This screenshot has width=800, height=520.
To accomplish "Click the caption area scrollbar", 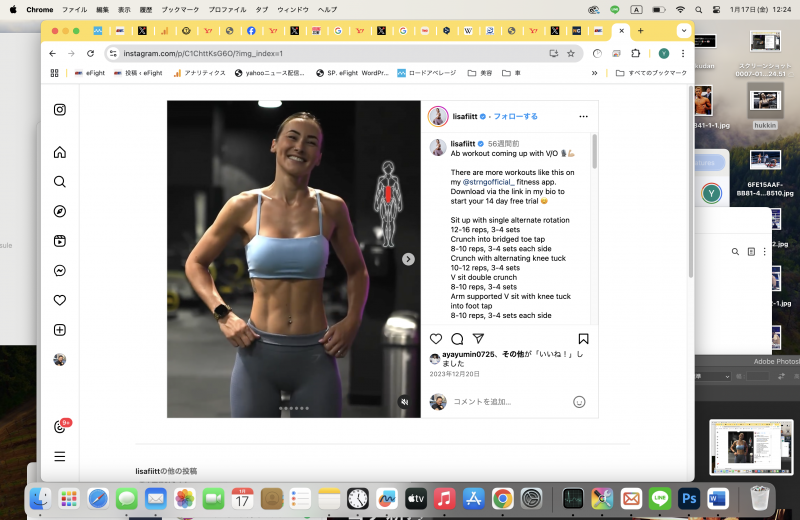I will pyautogui.click(x=594, y=155).
